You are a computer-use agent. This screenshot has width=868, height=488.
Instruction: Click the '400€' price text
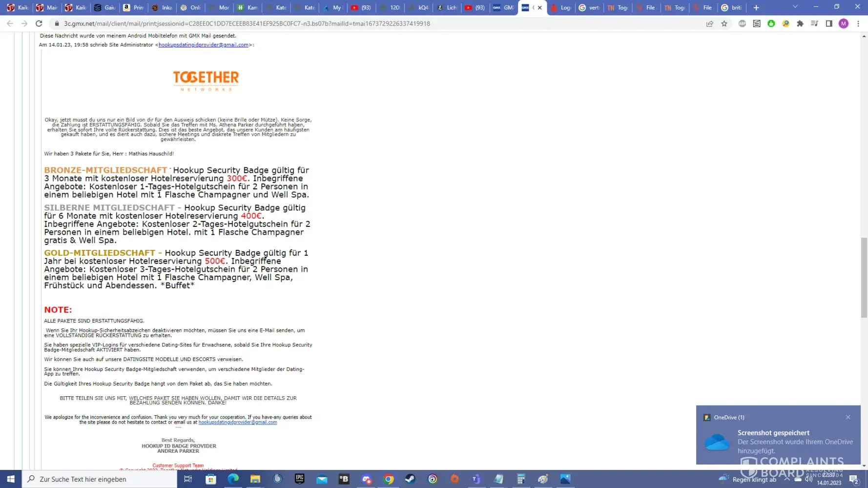(251, 216)
